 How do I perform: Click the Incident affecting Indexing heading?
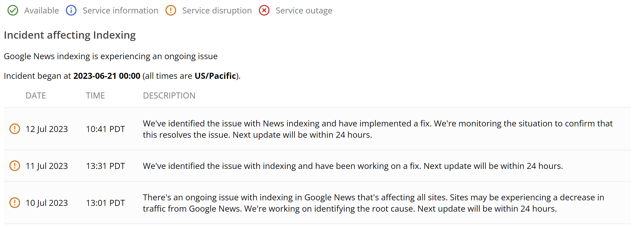(x=70, y=35)
